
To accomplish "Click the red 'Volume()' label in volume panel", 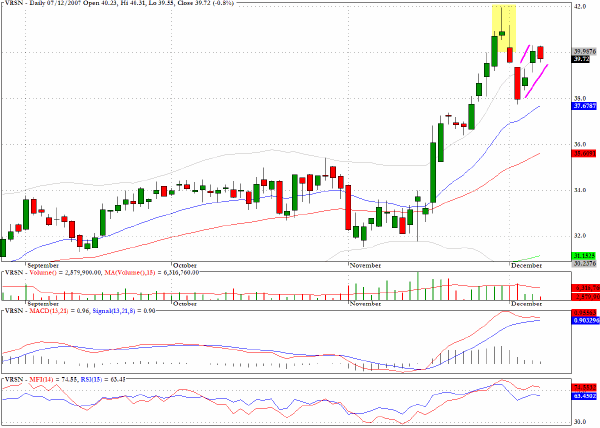I will 42,273.
